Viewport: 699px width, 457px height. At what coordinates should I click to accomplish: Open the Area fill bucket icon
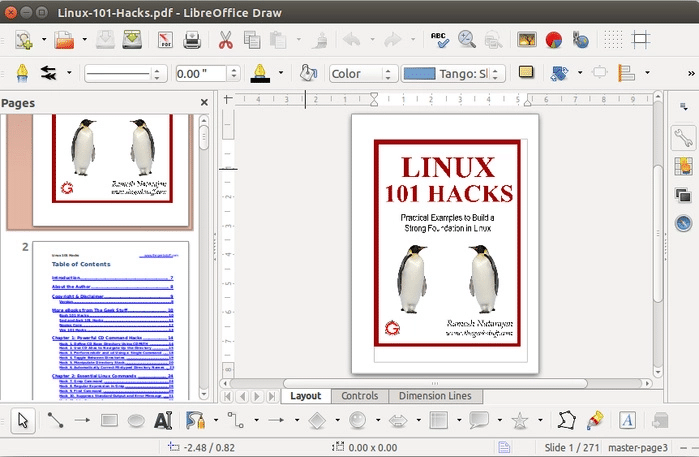(x=308, y=73)
